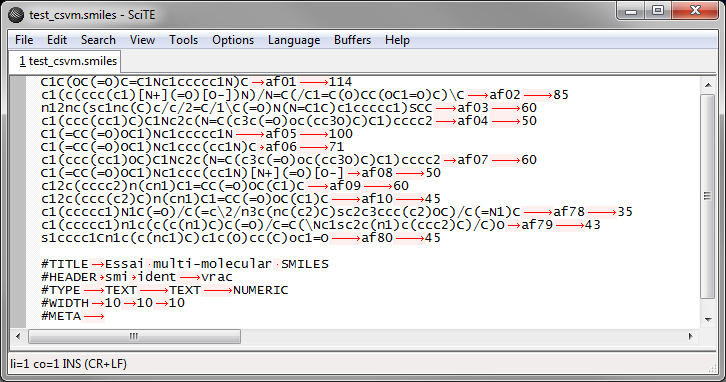Click the horizontal scrollbar thumb
Viewport: 726px width, 382px height.
134,337
